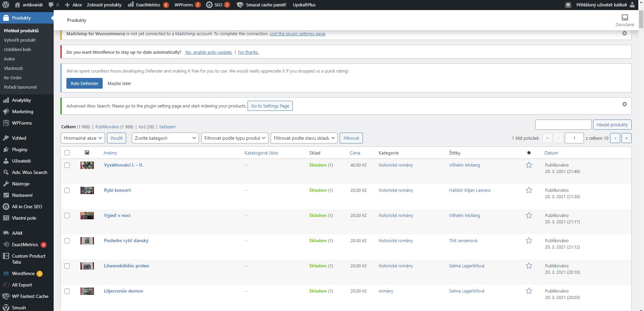Click Vytvořit produkt in the submenu
Image resolution: width=644 pixels, height=311 pixels.
pos(20,40)
